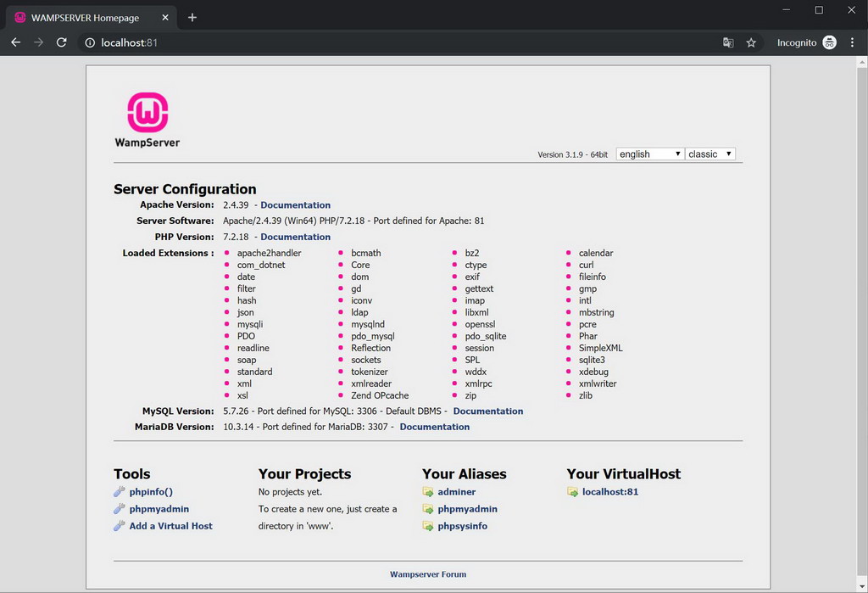Click the "No projects yet." text
Viewport: 868px width, 593px height.
290,491
